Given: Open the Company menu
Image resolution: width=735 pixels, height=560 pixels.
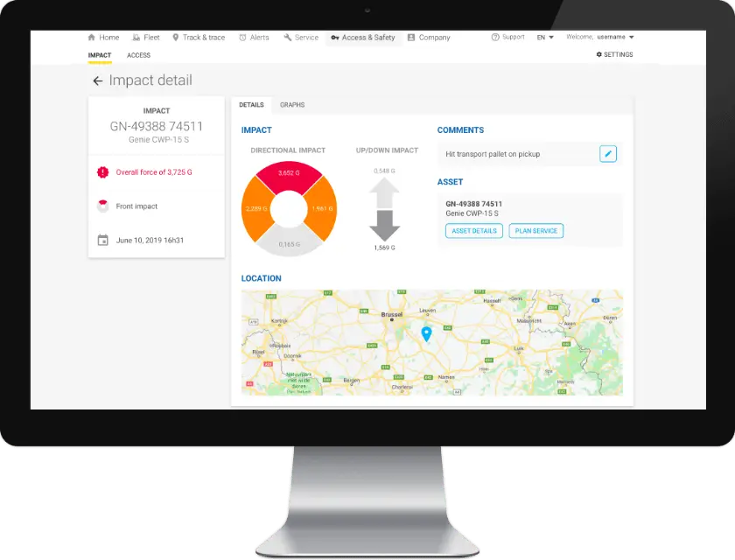Looking at the screenshot, I should click(429, 37).
